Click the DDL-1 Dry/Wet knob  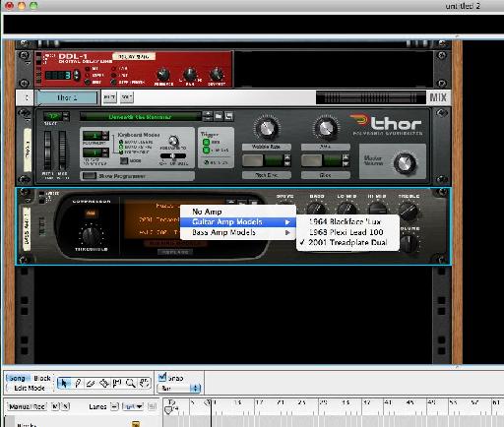tap(217, 75)
